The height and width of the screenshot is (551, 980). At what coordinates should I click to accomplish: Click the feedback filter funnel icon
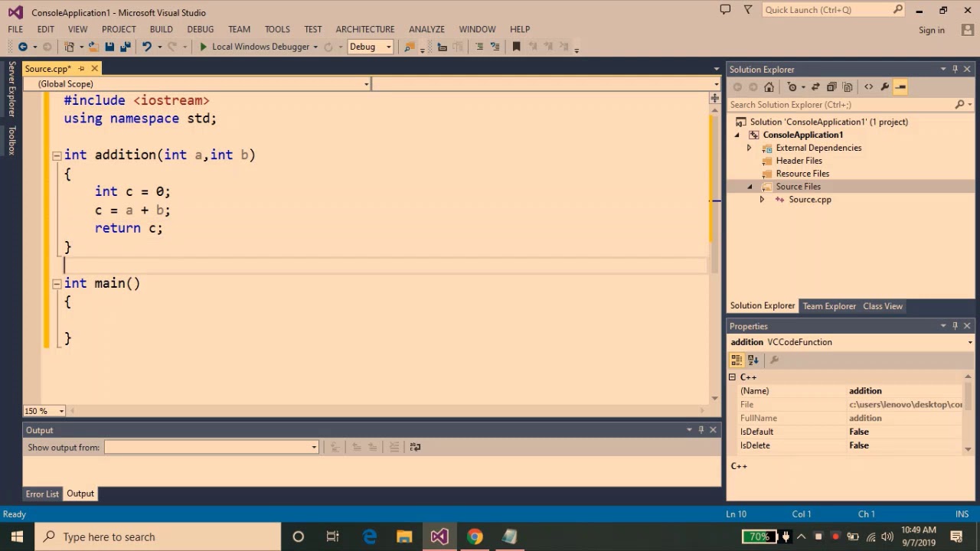pyautogui.click(x=748, y=10)
